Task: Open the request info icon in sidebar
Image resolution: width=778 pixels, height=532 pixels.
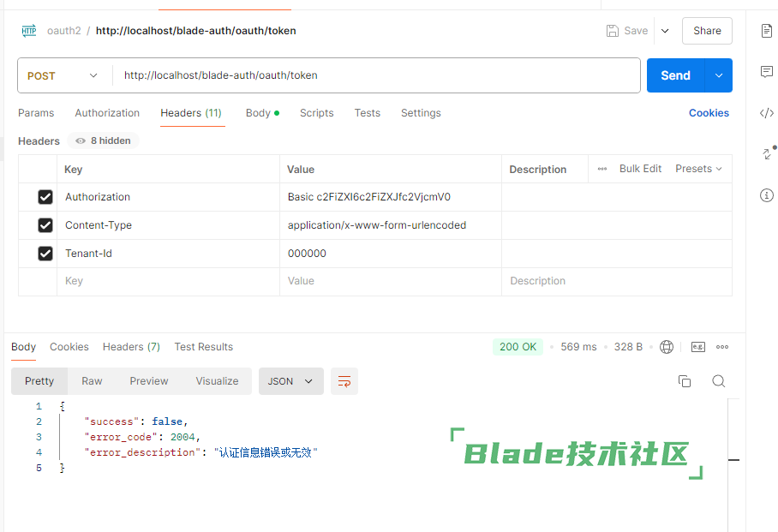Action: click(x=766, y=195)
